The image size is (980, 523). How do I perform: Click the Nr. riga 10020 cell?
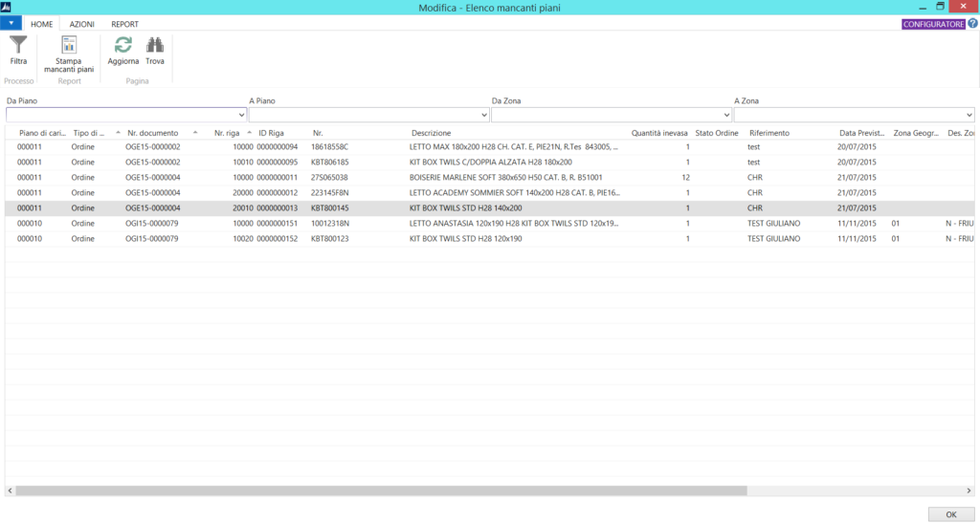pos(243,238)
